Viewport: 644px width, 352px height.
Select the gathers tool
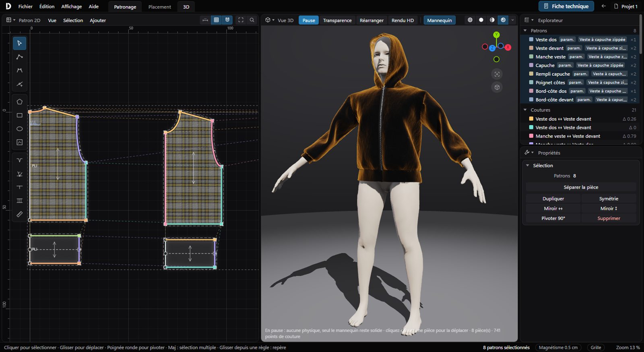click(19, 201)
